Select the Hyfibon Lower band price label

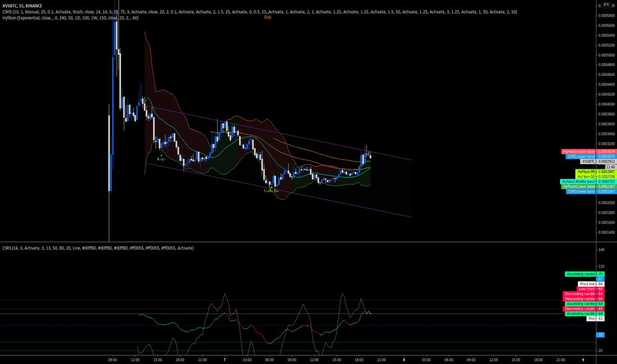589,187
